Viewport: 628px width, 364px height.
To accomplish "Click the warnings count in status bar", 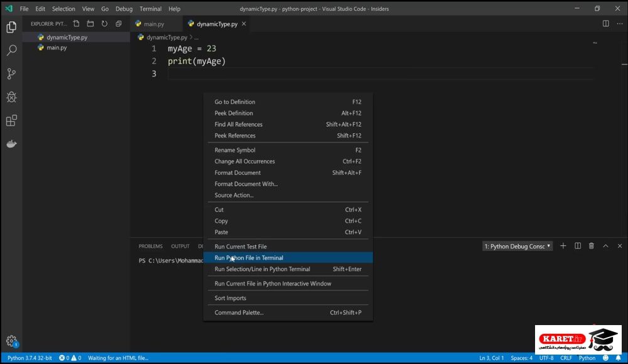I will pyautogui.click(x=77, y=358).
